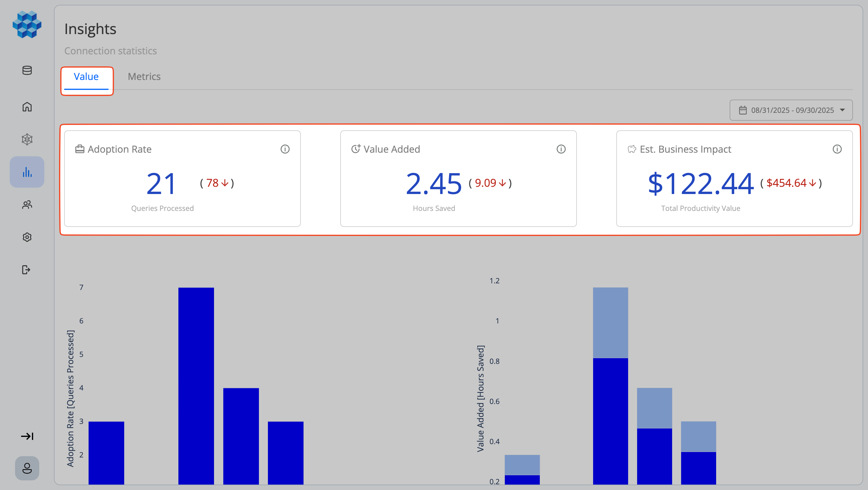
Task: Open the database connections sidebar icon
Action: point(27,70)
